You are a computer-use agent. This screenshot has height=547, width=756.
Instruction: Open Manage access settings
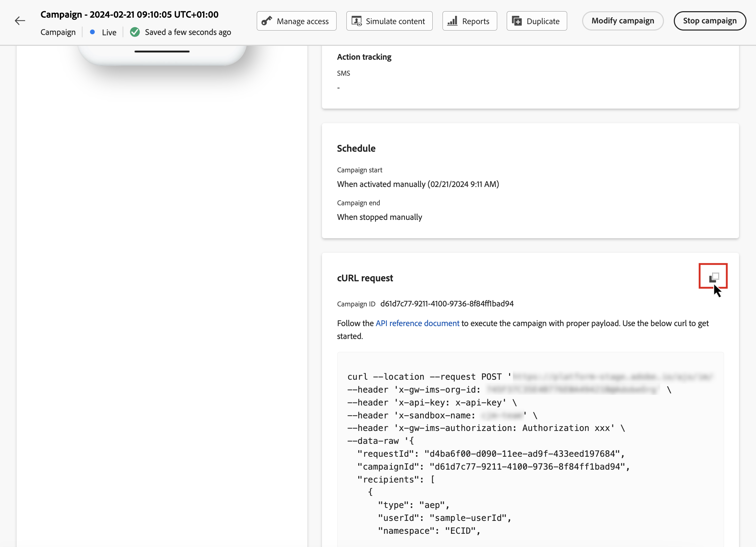(x=296, y=21)
